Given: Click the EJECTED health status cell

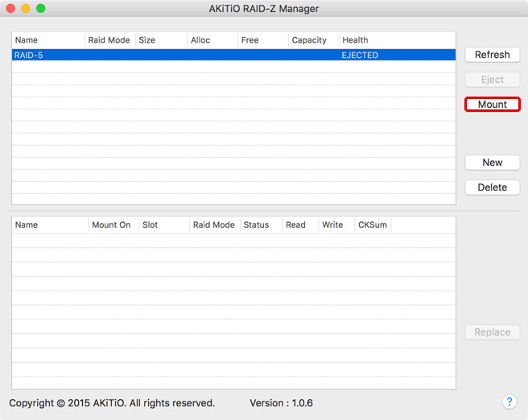Looking at the screenshot, I should (x=360, y=56).
